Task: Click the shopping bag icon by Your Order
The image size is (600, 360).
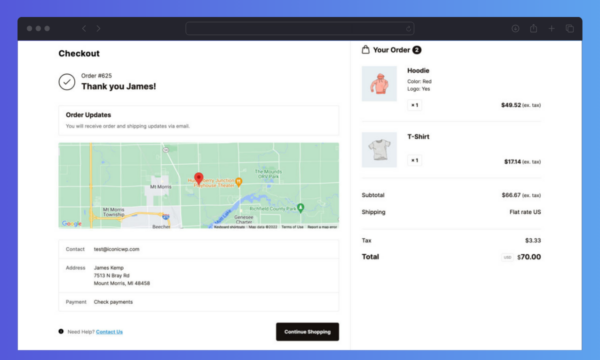Action: [x=365, y=49]
